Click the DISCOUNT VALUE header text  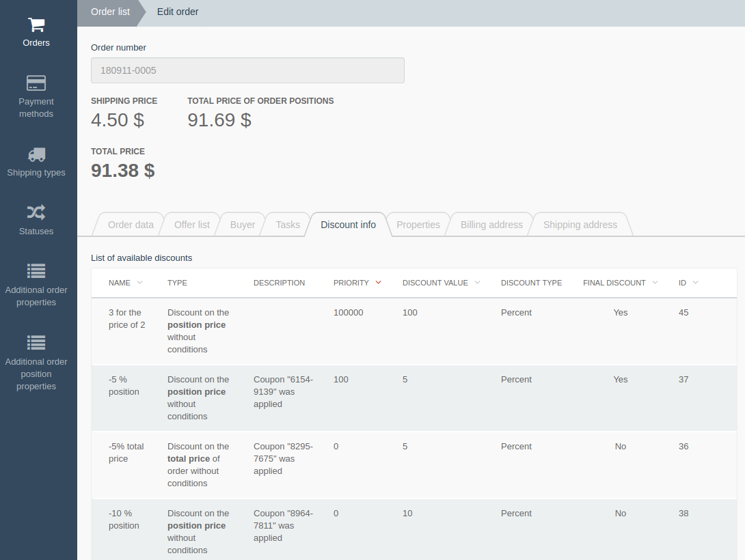pyautogui.click(x=435, y=283)
